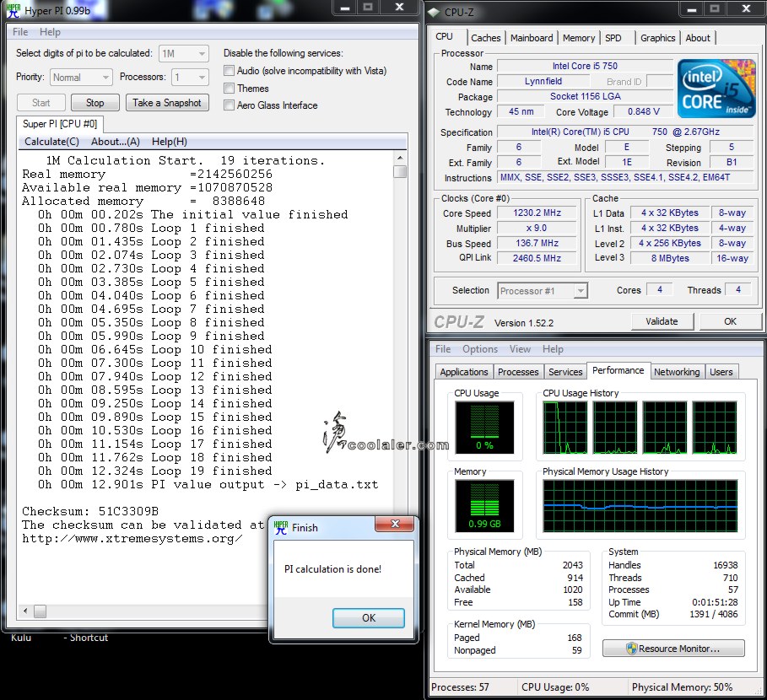
Task: Click the Checksum: 51C3309B line
Action: coord(90,511)
